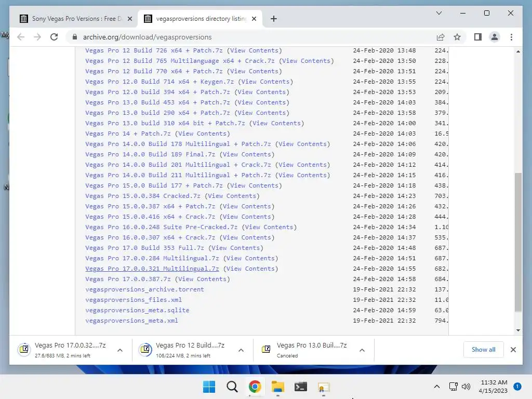Click the volume speaker icon in the tray
This screenshot has width=532, height=399.
(466, 387)
